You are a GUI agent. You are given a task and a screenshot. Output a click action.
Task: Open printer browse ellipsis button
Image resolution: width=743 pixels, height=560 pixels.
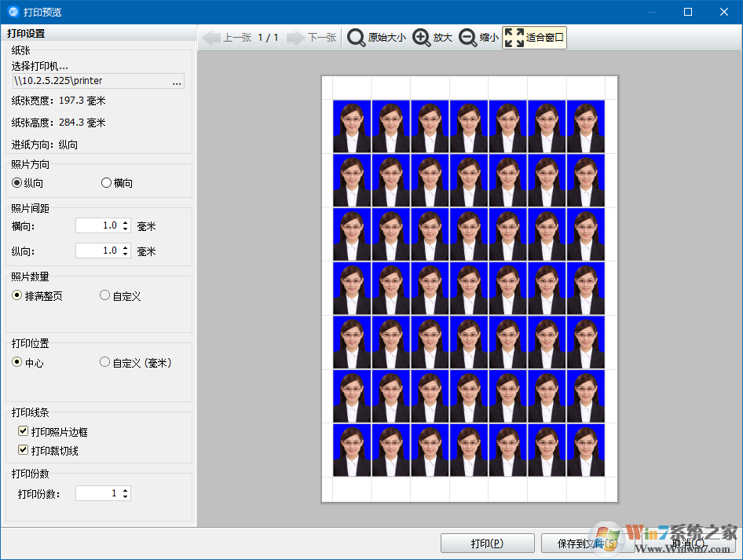177,81
